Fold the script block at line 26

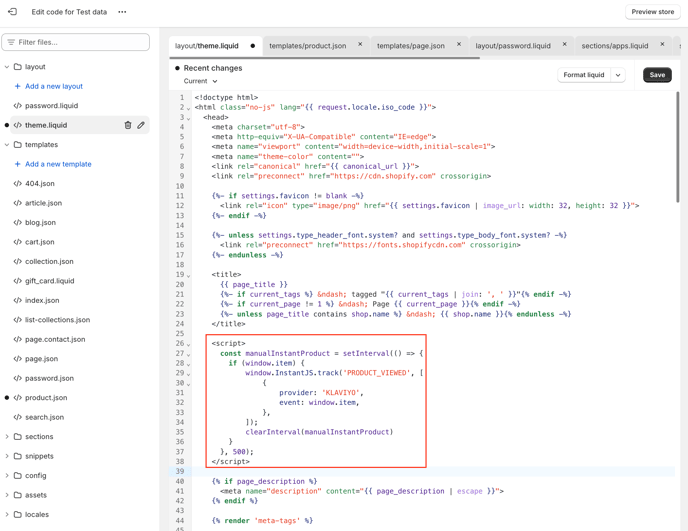pos(188,344)
